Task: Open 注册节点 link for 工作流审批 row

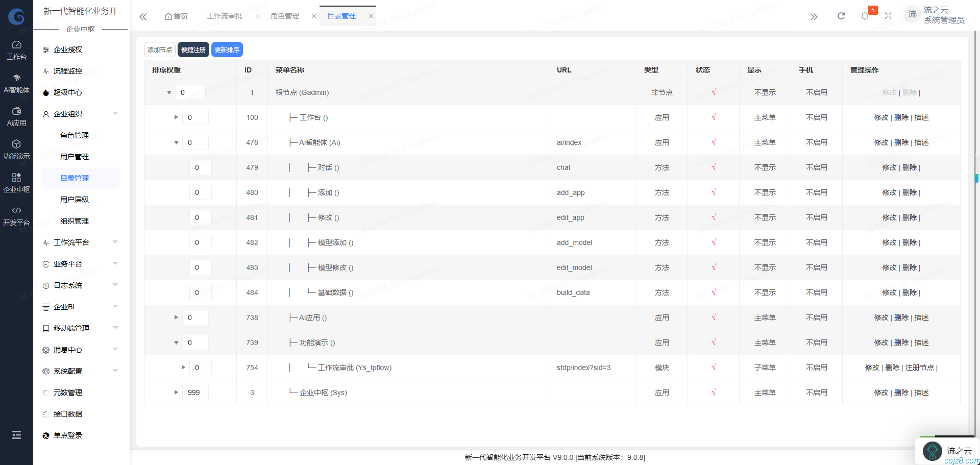Action: 920,367
